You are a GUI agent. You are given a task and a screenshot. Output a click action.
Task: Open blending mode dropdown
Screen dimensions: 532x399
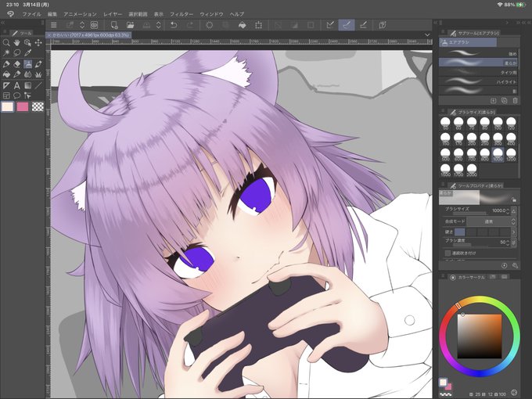point(491,221)
